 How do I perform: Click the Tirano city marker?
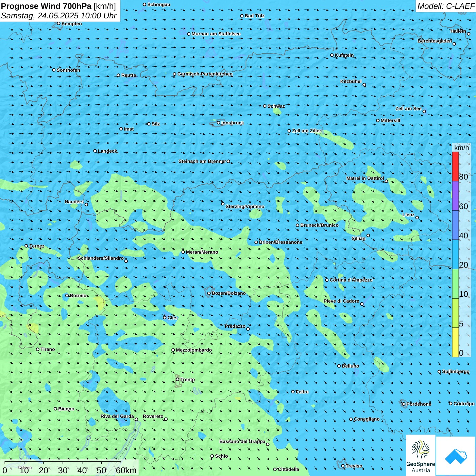pyautogui.click(x=38, y=349)
